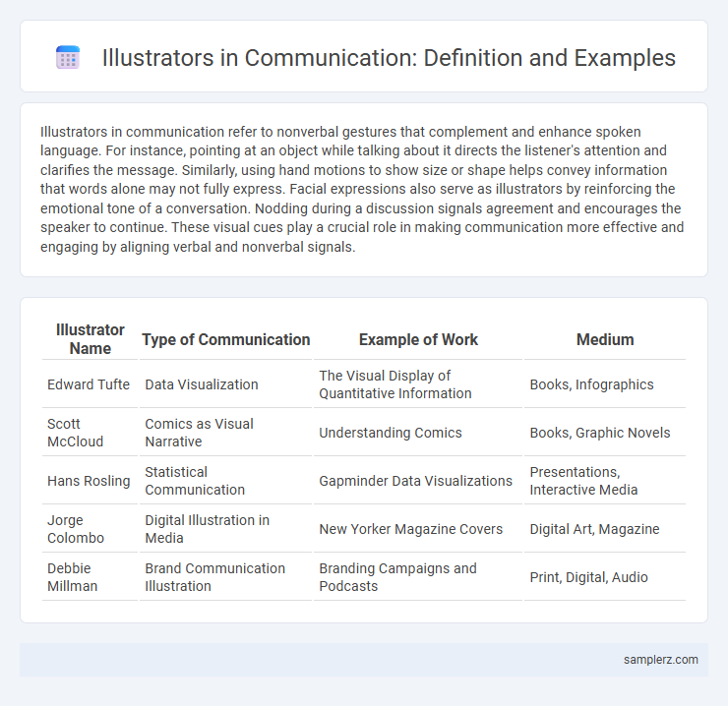Click the 'Hans Rosling' cell
Image resolution: width=728 pixels, height=706 pixels.
(x=91, y=481)
